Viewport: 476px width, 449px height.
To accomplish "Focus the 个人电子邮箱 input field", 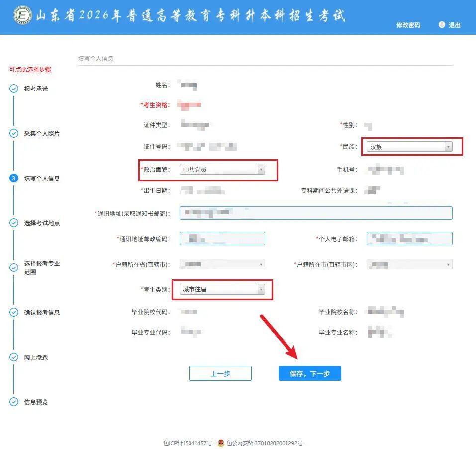I will [409, 239].
